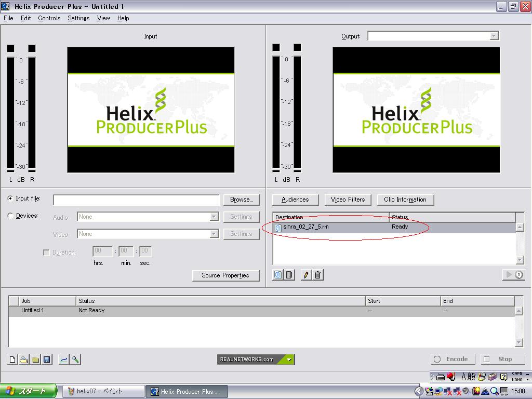The width and height of the screenshot is (532, 399).
Task: Click the Duration minutes field
Action: pyautogui.click(x=126, y=251)
